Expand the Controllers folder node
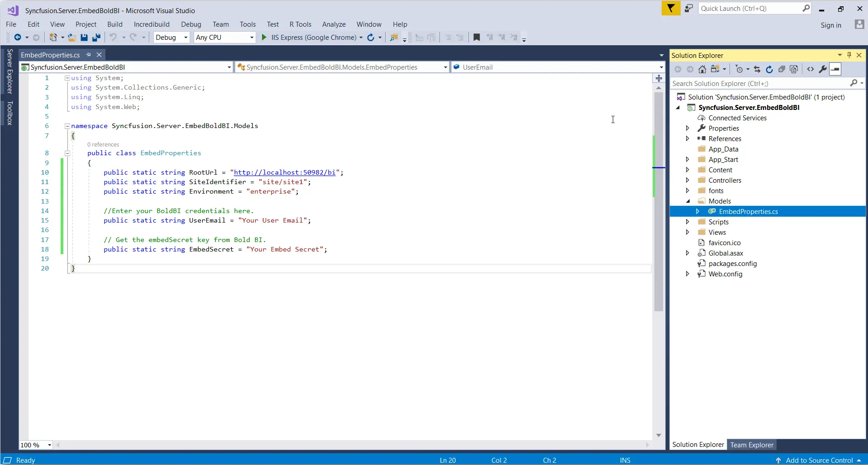 [687, 180]
